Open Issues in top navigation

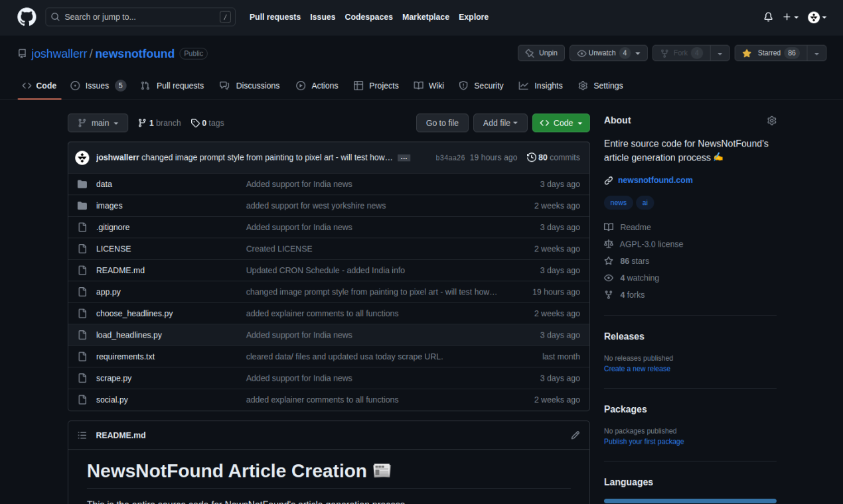(323, 17)
